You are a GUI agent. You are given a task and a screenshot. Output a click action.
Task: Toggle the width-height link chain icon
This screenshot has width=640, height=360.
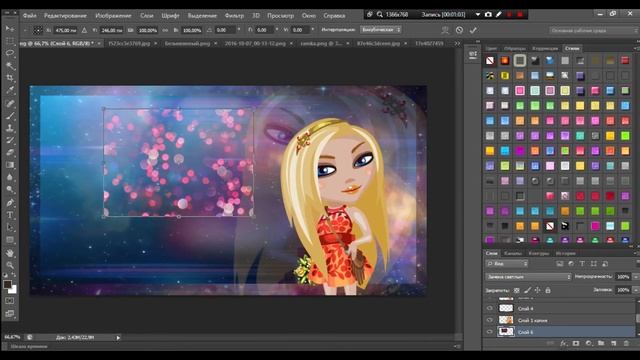[x=165, y=30]
